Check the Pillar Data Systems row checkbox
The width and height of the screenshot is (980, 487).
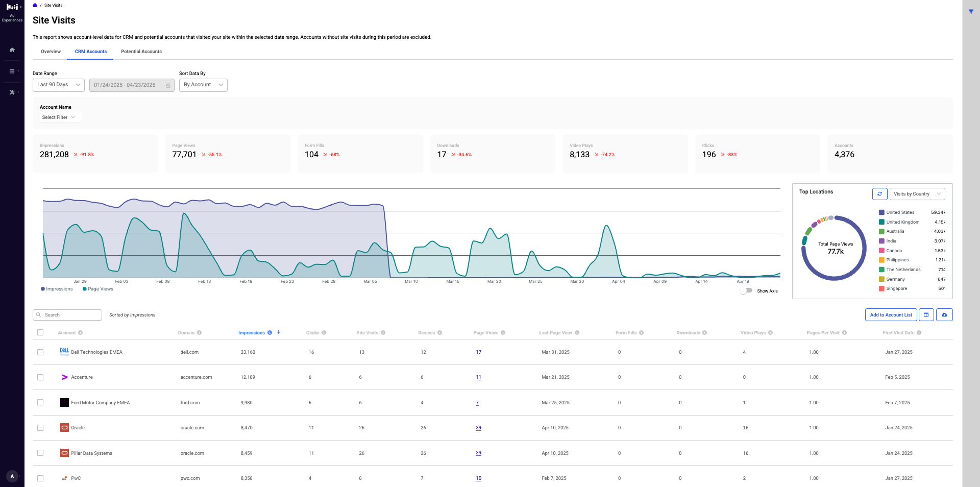[x=40, y=453]
